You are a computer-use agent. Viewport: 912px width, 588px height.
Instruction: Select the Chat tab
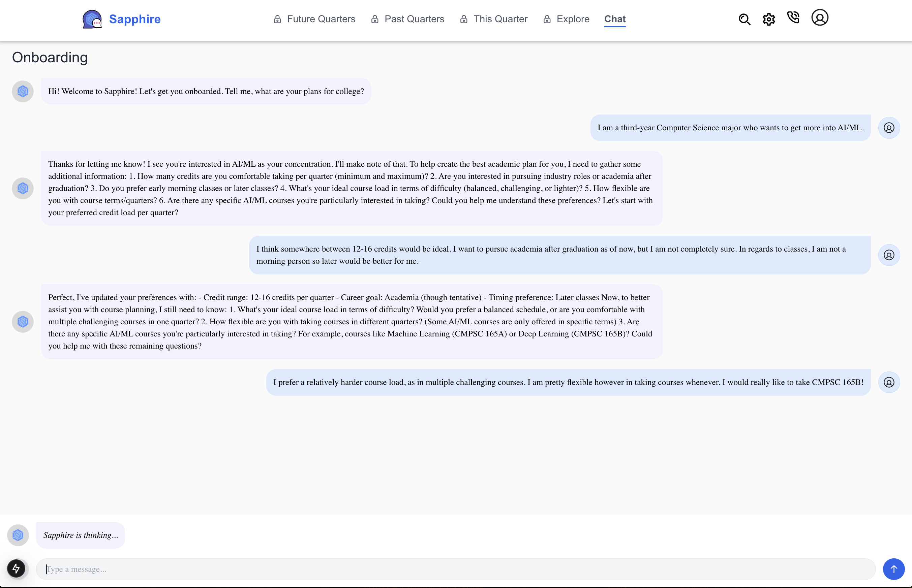click(615, 19)
